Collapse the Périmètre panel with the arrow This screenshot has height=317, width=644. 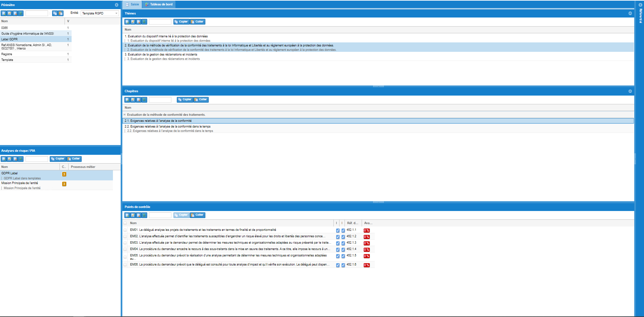[117, 5]
